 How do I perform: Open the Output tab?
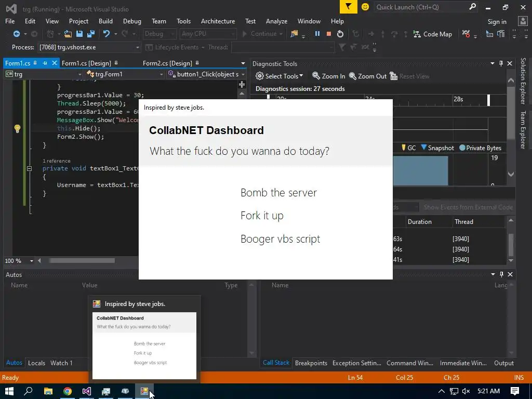(x=504, y=363)
